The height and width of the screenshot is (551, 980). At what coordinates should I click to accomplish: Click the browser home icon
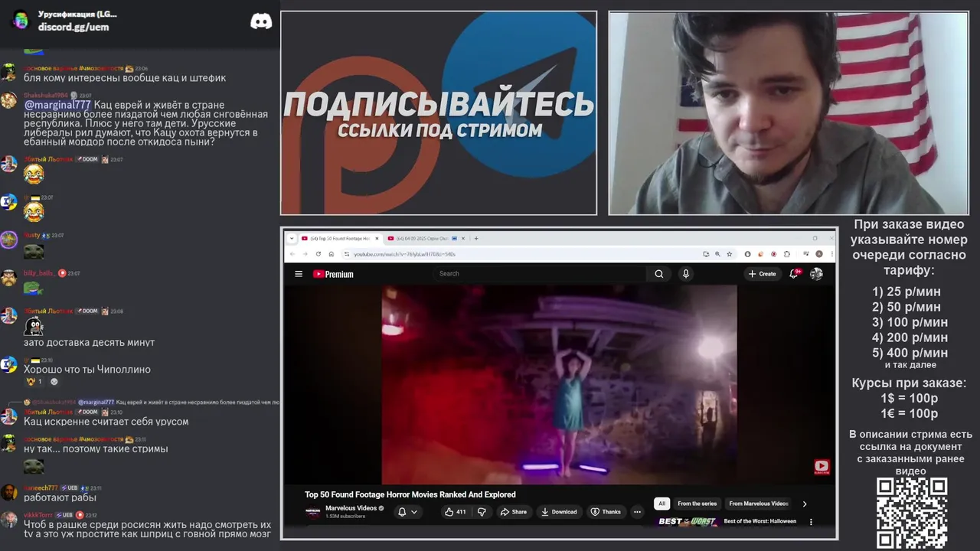point(331,254)
